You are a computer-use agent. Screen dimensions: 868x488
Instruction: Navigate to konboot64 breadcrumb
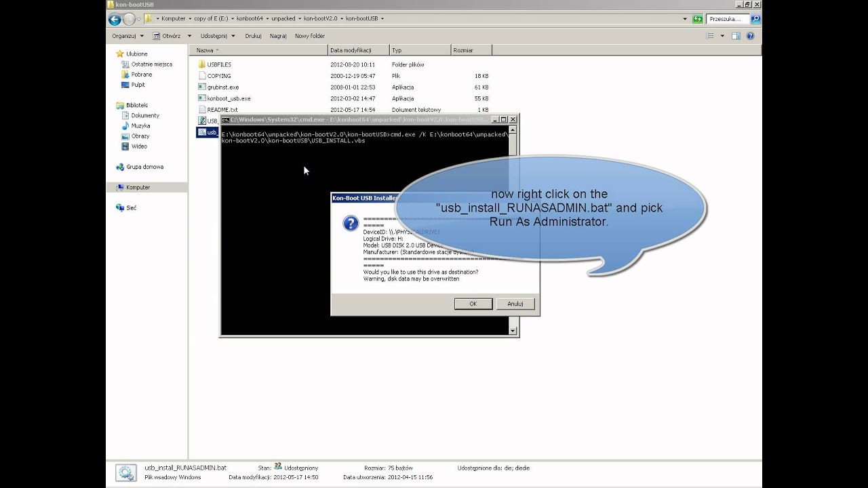click(249, 19)
